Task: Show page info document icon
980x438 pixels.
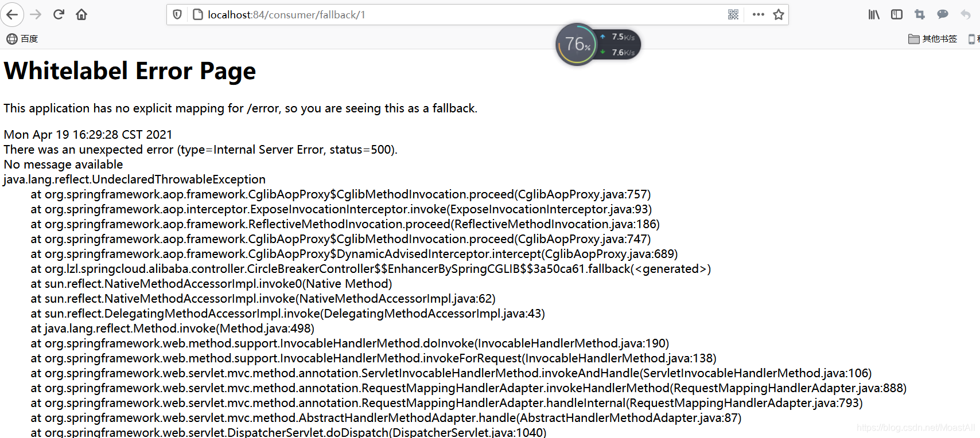Action: (x=198, y=14)
